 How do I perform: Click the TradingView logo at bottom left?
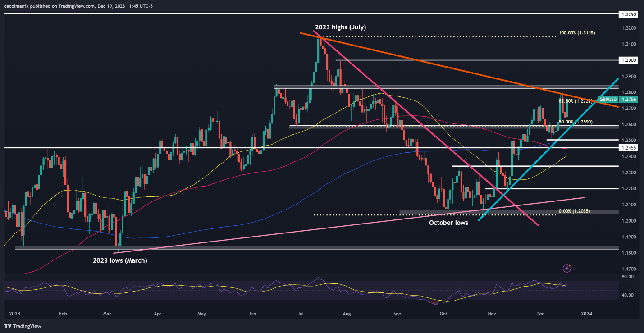(x=23, y=326)
